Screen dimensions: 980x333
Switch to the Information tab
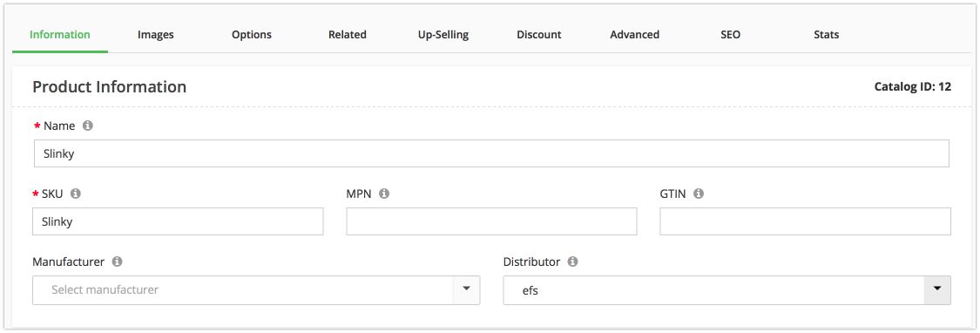tap(60, 34)
